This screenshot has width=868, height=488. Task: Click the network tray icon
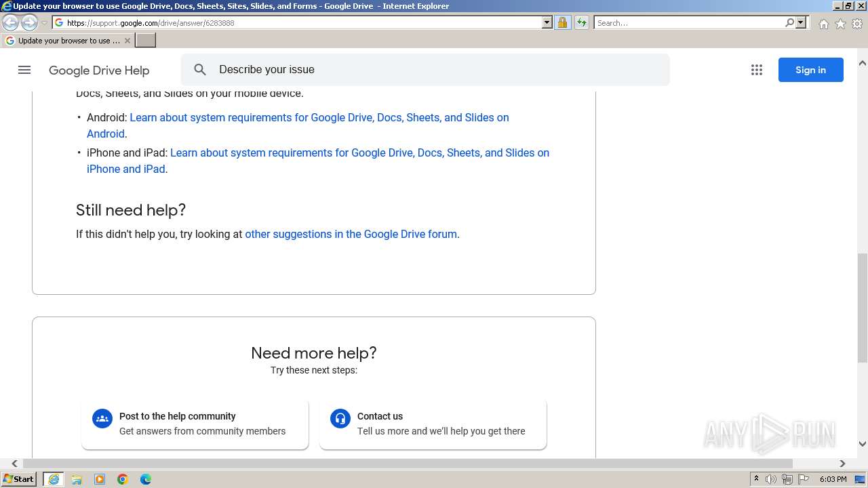(x=787, y=479)
